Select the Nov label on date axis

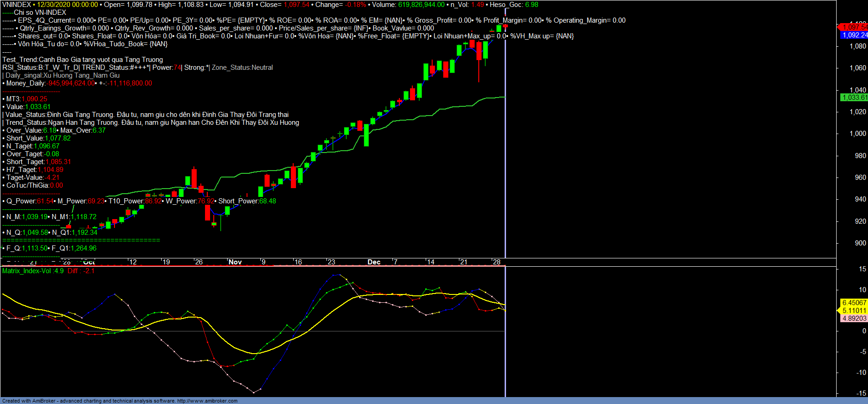(x=235, y=262)
